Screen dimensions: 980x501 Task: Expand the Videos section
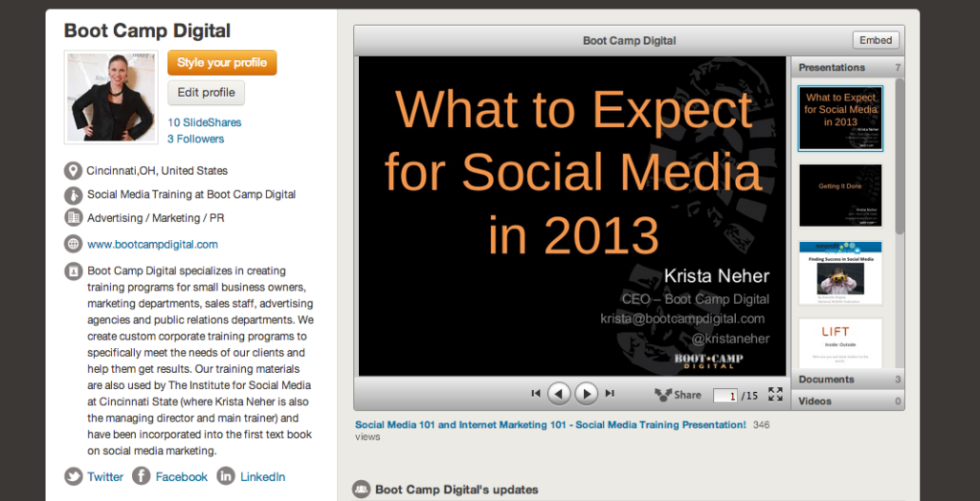click(x=815, y=401)
